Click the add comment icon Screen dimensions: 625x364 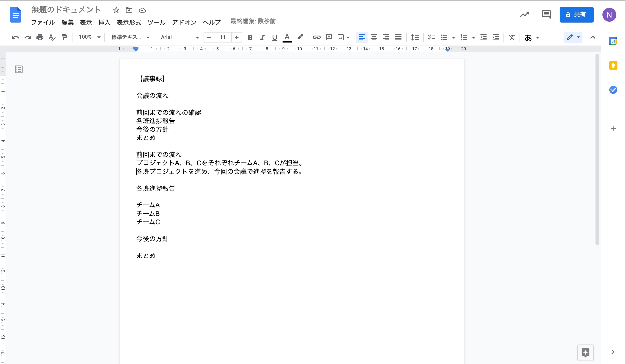click(x=329, y=38)
